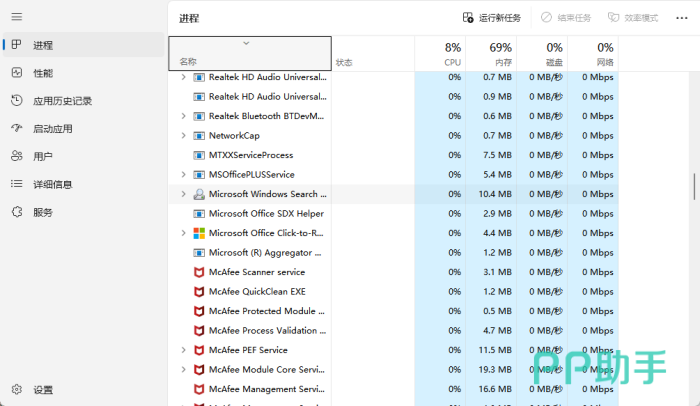Screen dimensions: 700x406
Task: Open the three-dot more options menu
Action: (682, 18)
